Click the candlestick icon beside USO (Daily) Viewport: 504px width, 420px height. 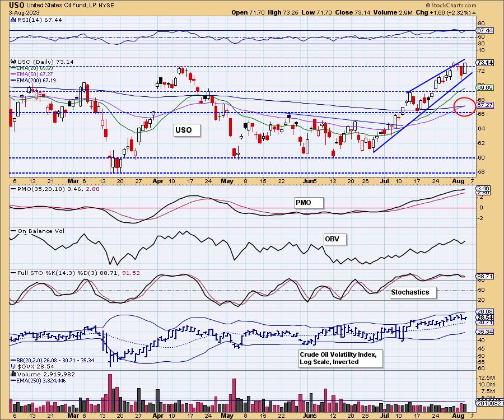coord(13,62)
